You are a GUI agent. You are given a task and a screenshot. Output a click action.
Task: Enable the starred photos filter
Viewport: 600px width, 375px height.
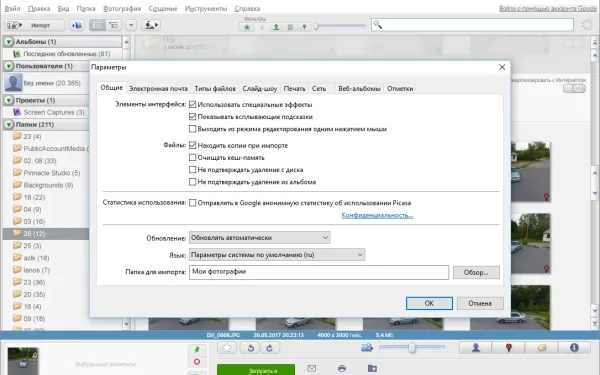click(x=247, y=27)
